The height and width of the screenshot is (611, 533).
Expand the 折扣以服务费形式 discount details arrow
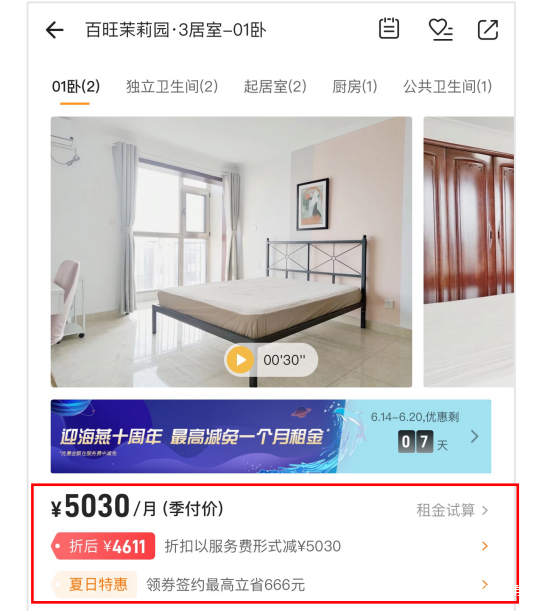click(485, 546)
